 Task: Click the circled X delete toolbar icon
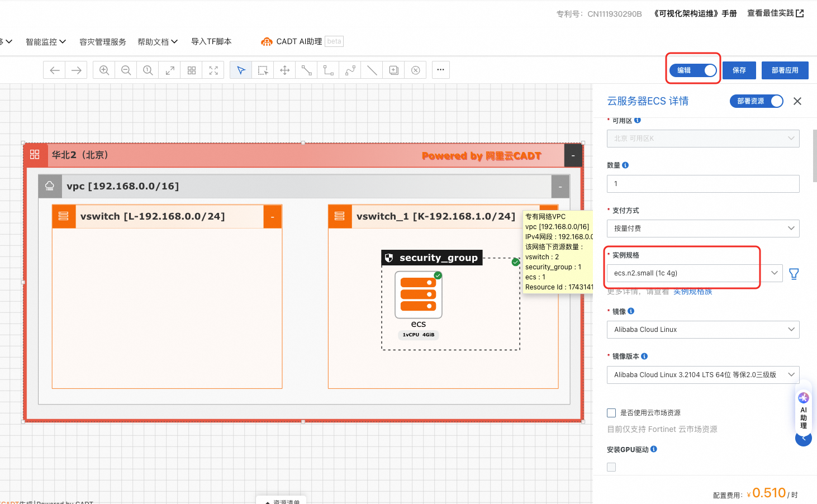(x=415, y=70)
